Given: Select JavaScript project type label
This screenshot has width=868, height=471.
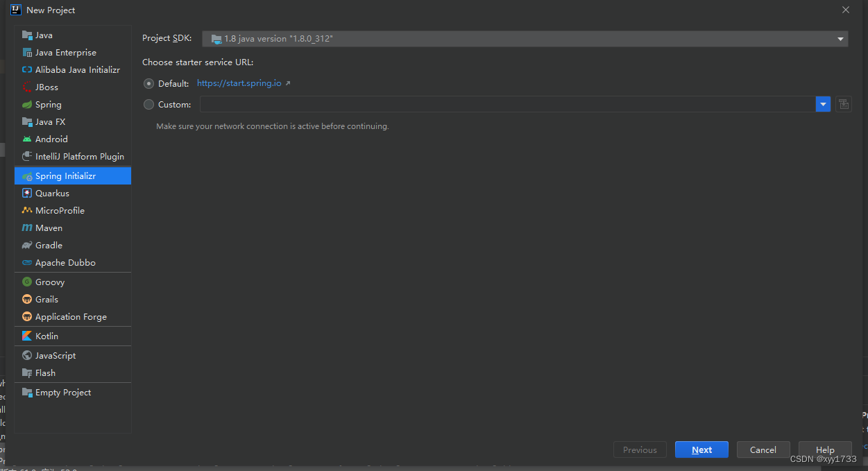Looking at the screenshot, I should pos(56,356).
